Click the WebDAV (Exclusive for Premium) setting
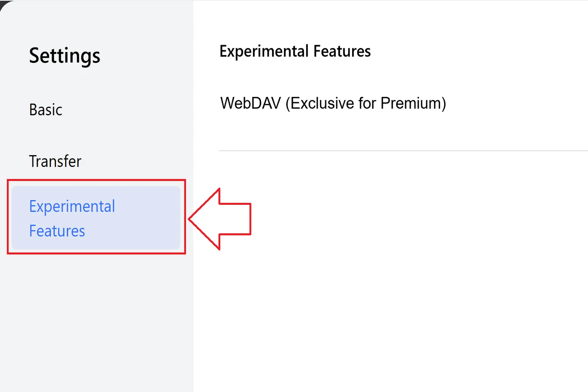The height and width of the screenshot is (392, 588). pos(332,103)
